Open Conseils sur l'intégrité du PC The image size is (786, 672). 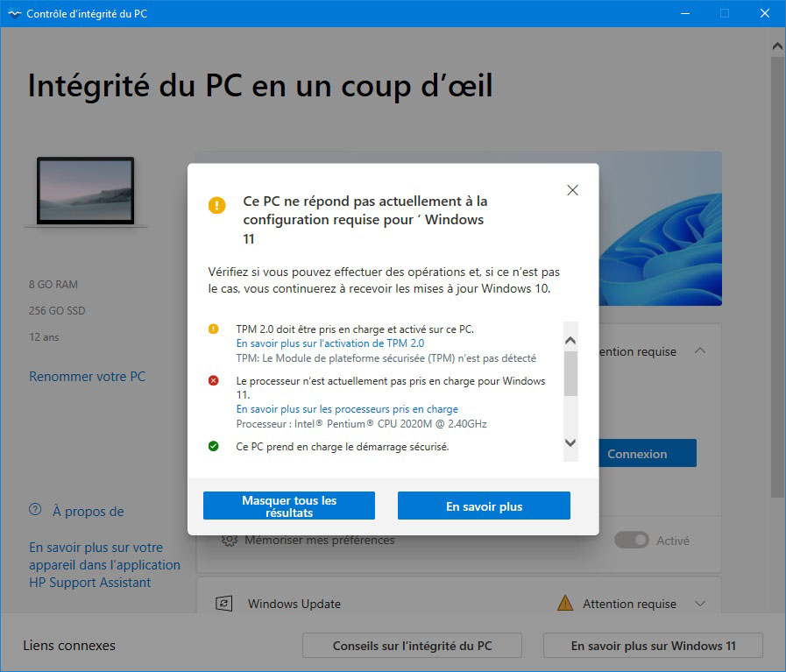[412, 646]
